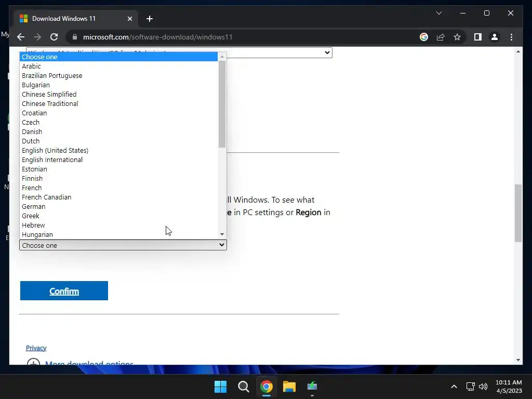Pick Dutch from the list
The image size is (532, 399).
118,141
